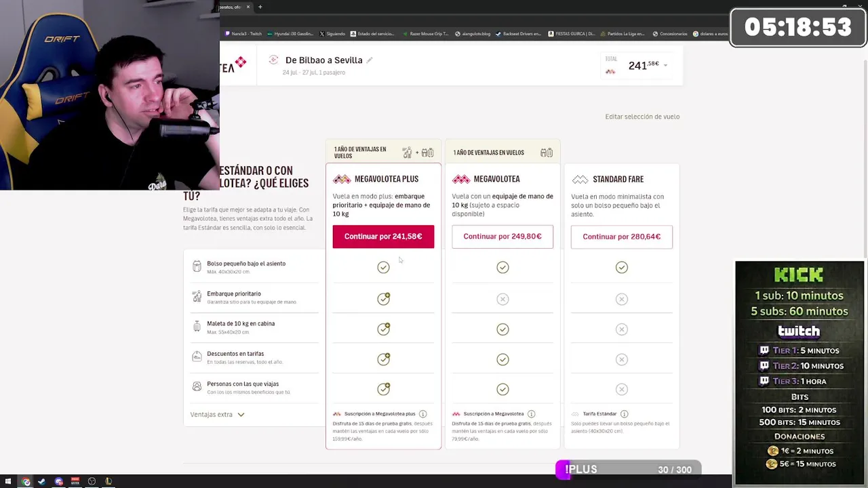Open Steam from the taskbar
Image resolution: width=868 pixels, height=488 pixels.
click(x=41, y=481)
